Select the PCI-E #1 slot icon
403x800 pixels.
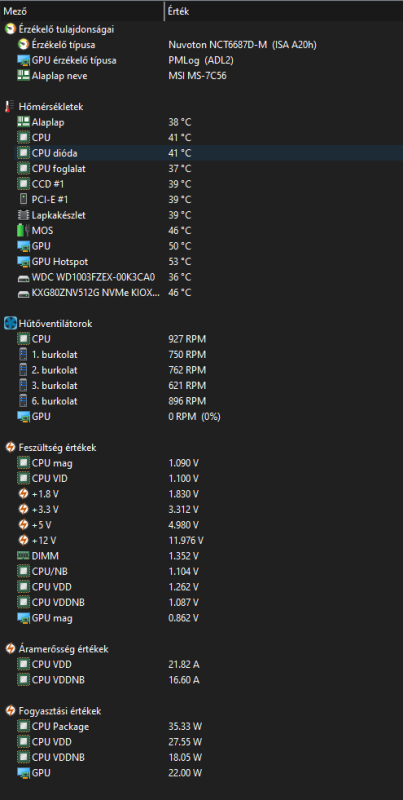click(23, 199)
